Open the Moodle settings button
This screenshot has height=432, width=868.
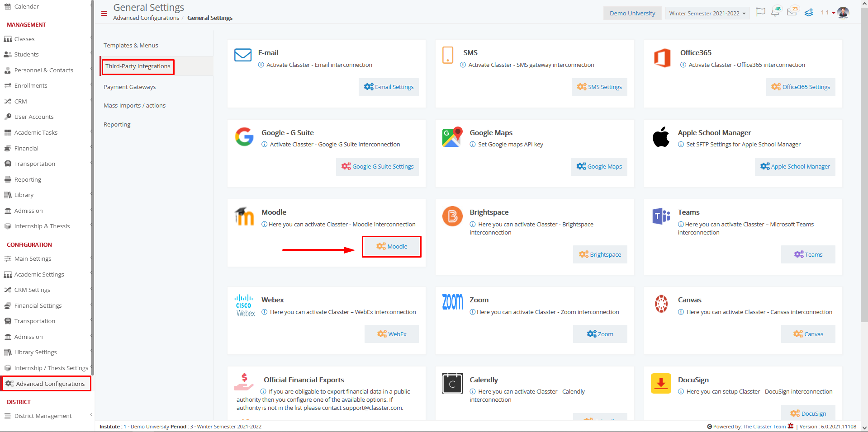tap(392, 247)
